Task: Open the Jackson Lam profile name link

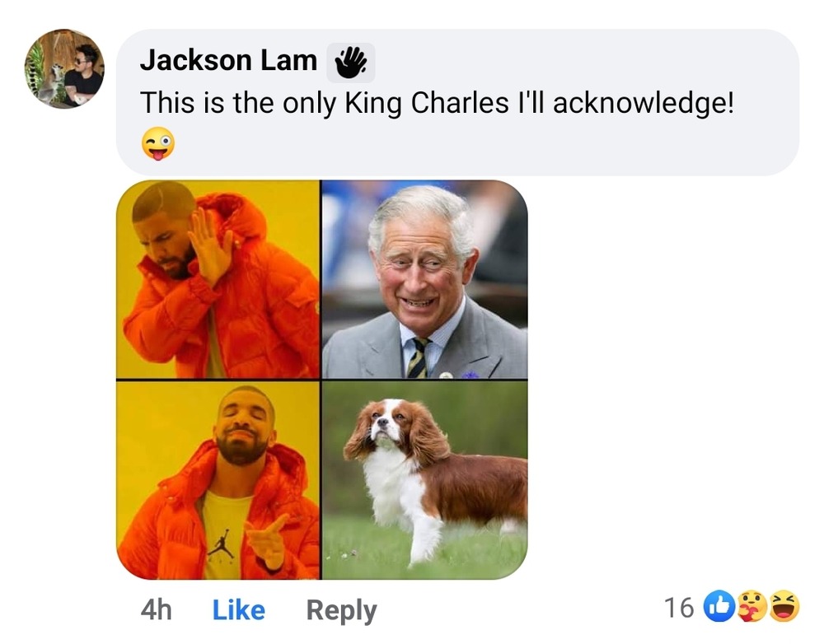Action: coord(228,60)
